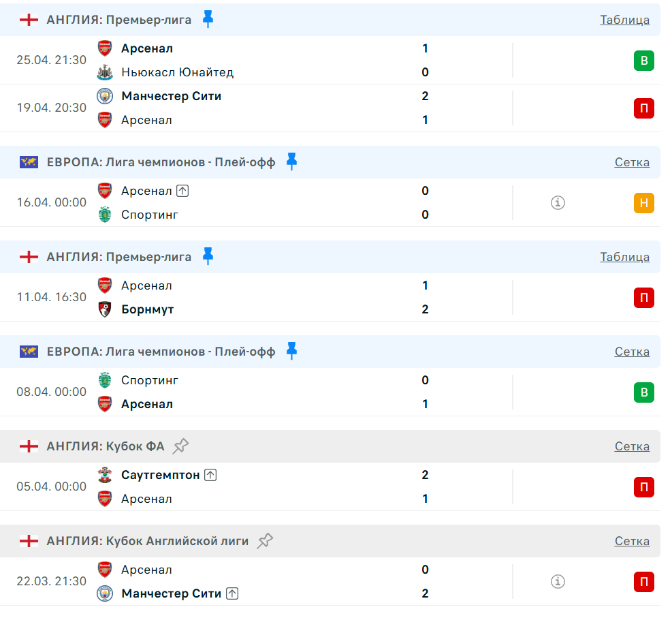The image size is (672, 618).
Task: Click Саутгемптон club crest
Action: pyautogui.click(x=104, y=475)
